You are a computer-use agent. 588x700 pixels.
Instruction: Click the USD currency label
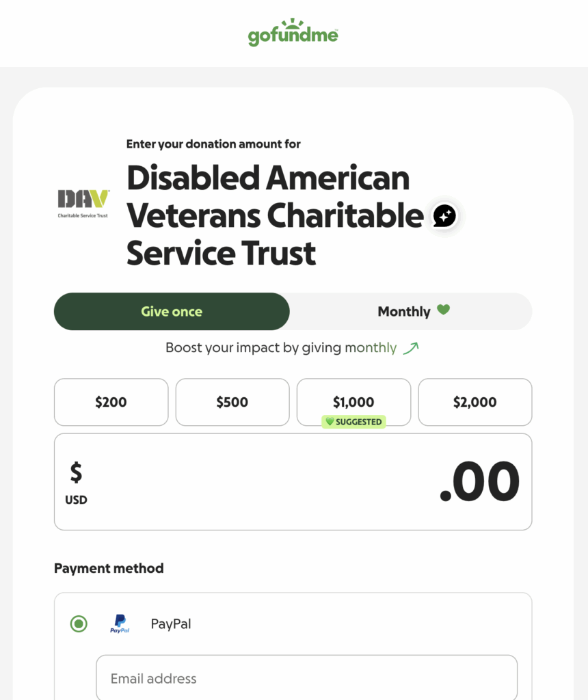[x=76, y=500]
